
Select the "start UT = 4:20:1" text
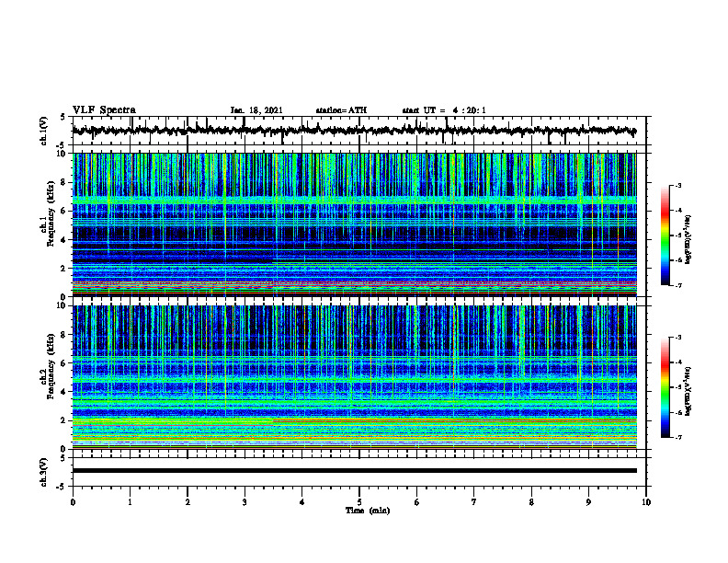tap(444, 110)
